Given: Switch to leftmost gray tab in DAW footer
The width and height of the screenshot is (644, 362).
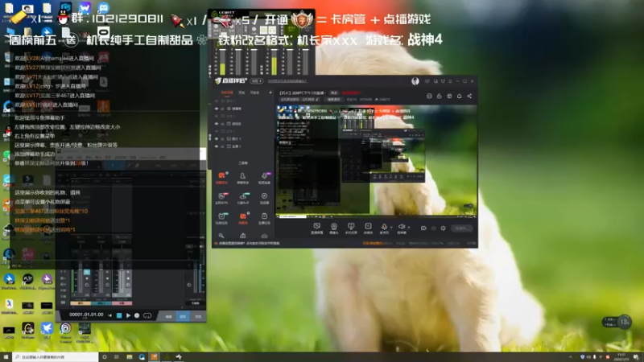Looking at the screenshot, I should click(x=168, y=316).
